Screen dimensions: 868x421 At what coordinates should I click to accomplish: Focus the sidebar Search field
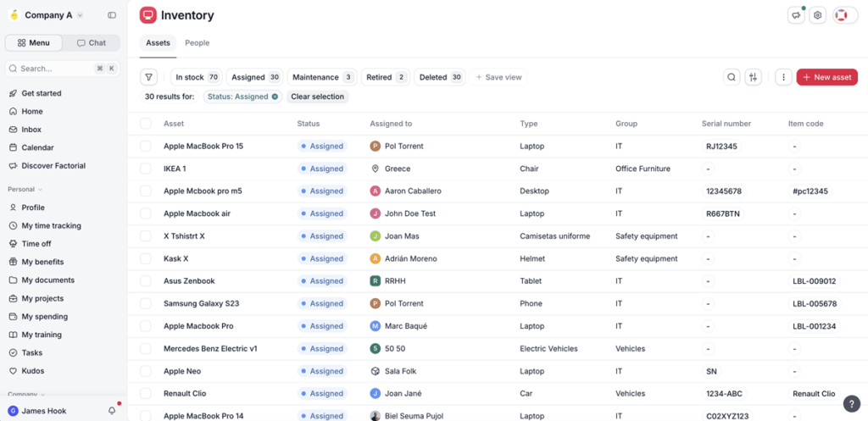(x=63, y=69)
